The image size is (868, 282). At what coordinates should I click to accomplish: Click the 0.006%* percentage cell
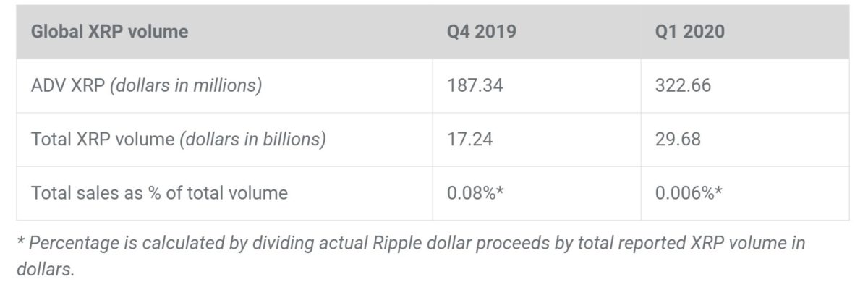(x=745, y=193)
